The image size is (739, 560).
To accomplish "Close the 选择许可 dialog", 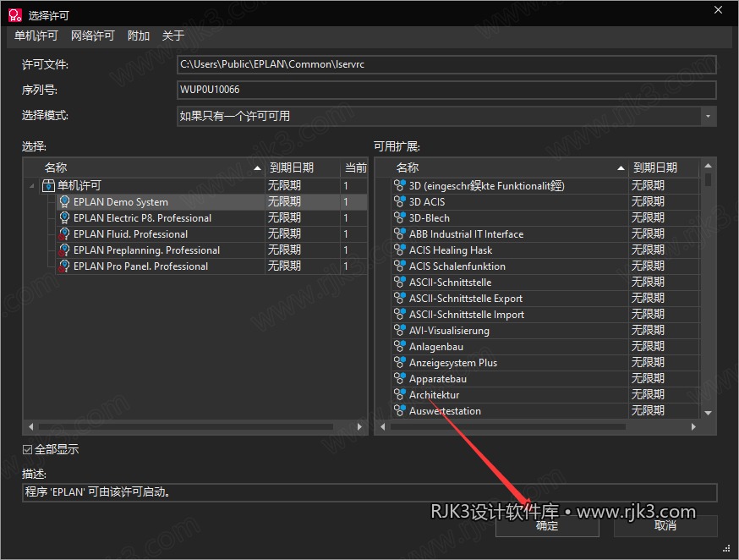I will [718, 10].
